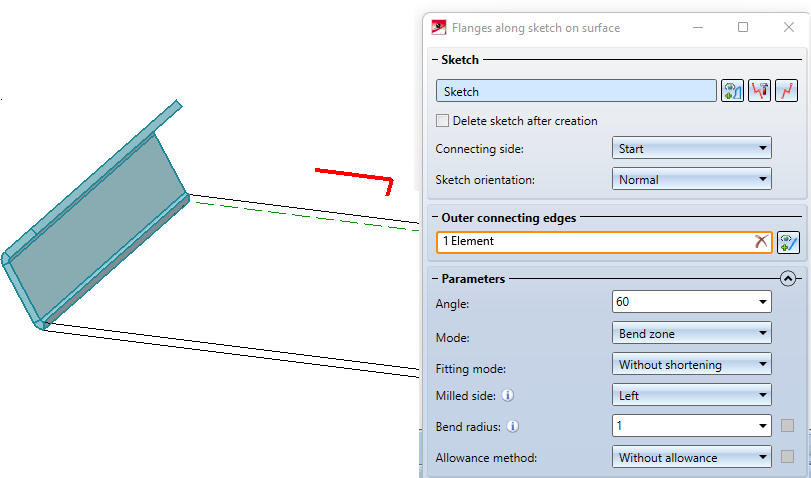Collapse the Sketch section header
The image size is (811, 478).
435,60
